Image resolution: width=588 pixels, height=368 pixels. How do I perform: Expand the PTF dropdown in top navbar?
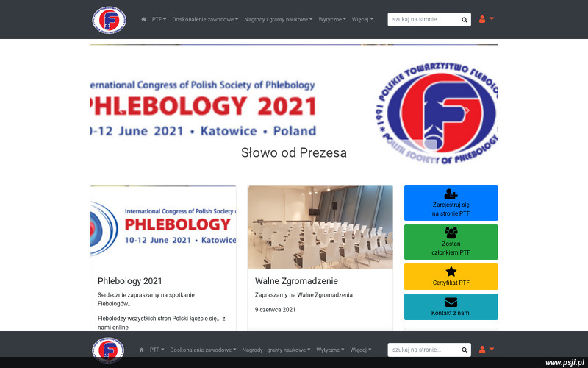tap(159, 20)
